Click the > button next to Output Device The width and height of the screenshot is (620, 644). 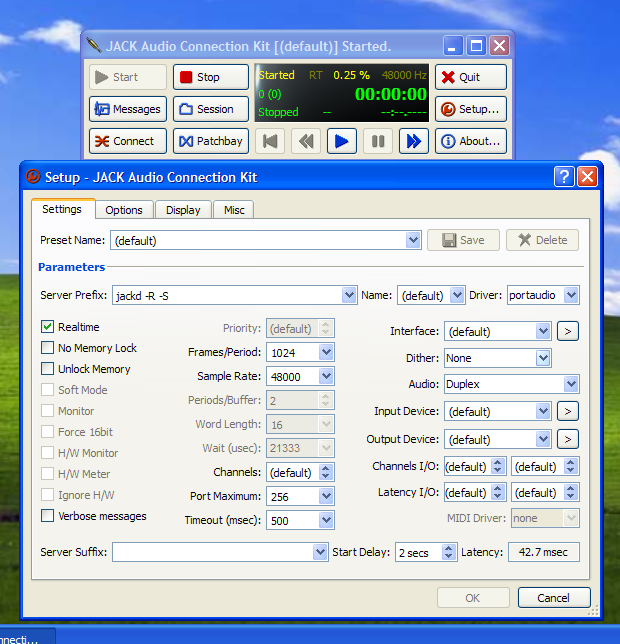(568, 439)
